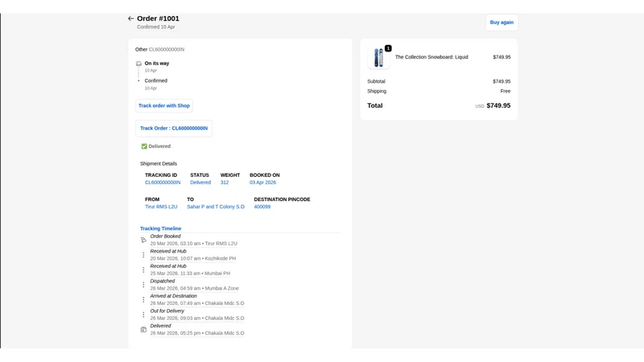Click the Tracking Timeline heading
This screenshot has width=644, height=362.
(160, 228)
